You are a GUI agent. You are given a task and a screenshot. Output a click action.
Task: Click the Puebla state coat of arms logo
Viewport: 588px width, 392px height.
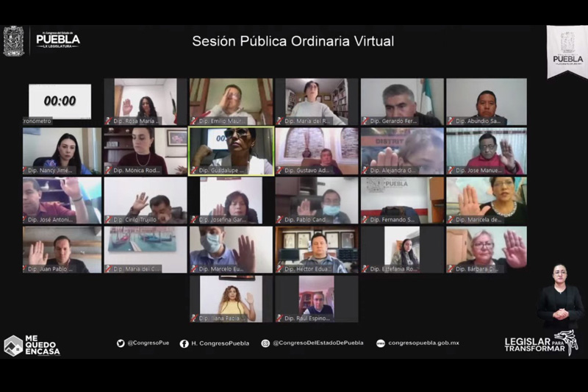pos(13,41)
